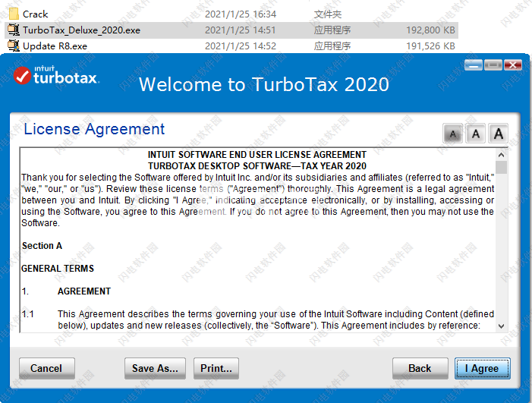Accept the license by clicking I Agree
This screenshot has height=403, width=532.
[483, 368]
